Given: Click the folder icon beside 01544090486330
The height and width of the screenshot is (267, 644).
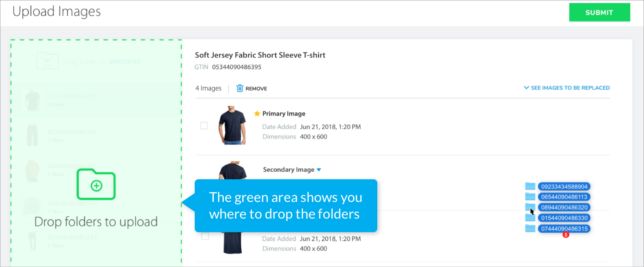Looking at the screenshot, I should point(530,218).
